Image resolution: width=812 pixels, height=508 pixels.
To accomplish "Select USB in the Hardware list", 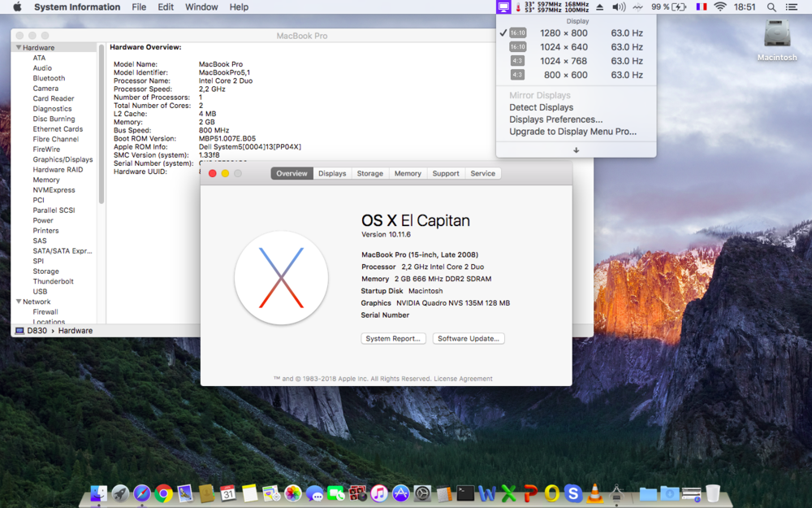I will [x=40, y=291].
